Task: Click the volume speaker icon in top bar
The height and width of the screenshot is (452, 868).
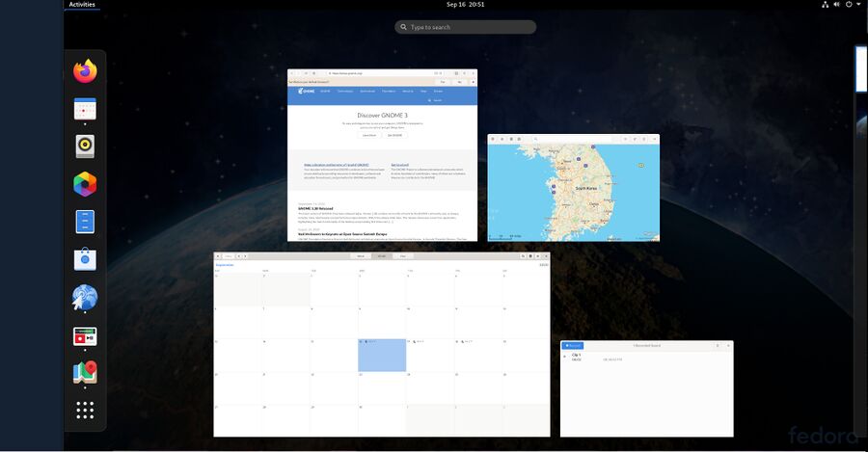Action: (836, 5)
